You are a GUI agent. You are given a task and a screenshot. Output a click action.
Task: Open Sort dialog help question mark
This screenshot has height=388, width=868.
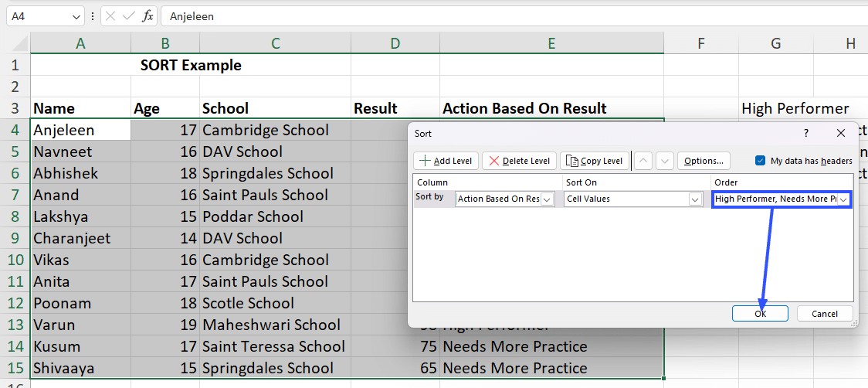tap(806, 133)
